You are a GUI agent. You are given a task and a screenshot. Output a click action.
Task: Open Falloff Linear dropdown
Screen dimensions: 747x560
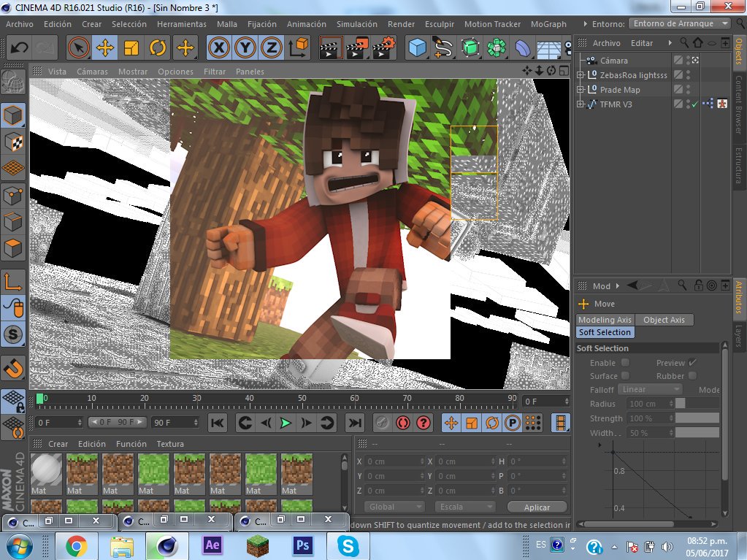651,389
